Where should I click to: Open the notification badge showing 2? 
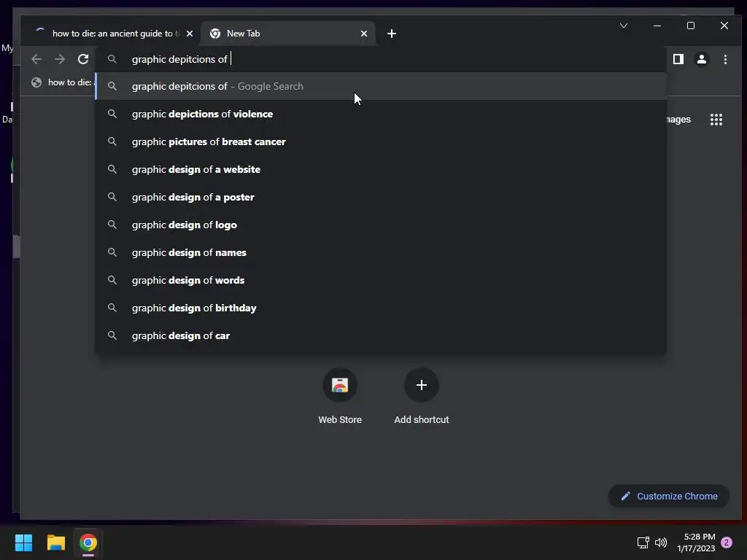point(727,542)
